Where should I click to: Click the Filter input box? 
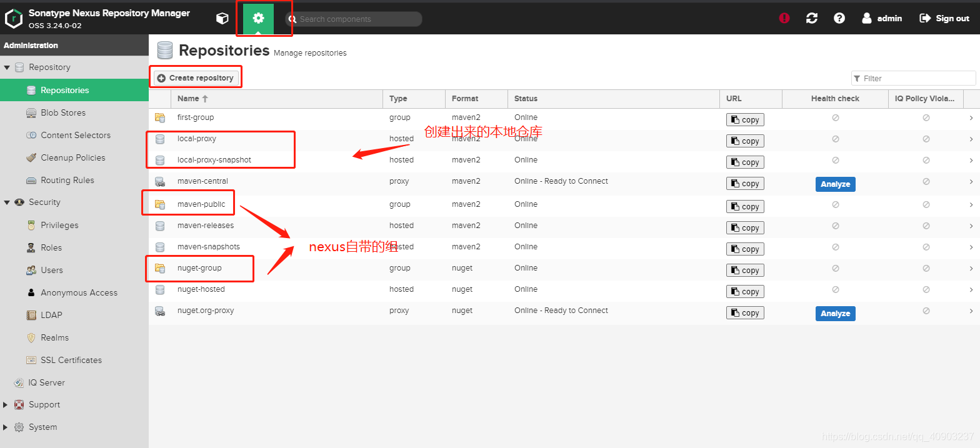point(913,78)
